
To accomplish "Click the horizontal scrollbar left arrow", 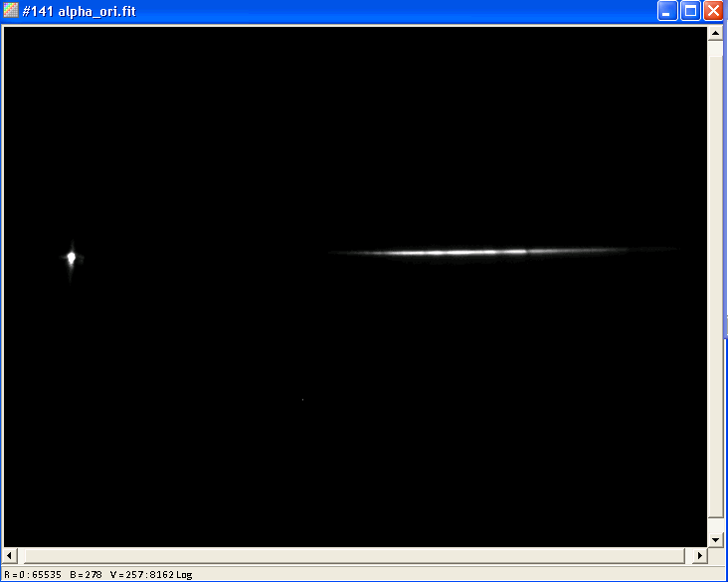I will pyautogui.click(x=10, y=555).
